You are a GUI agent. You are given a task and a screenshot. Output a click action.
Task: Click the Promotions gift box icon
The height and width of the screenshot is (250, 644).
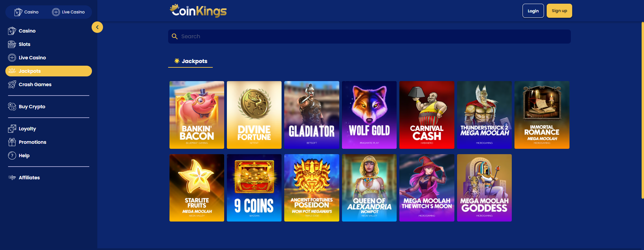(x=12, y=142)
